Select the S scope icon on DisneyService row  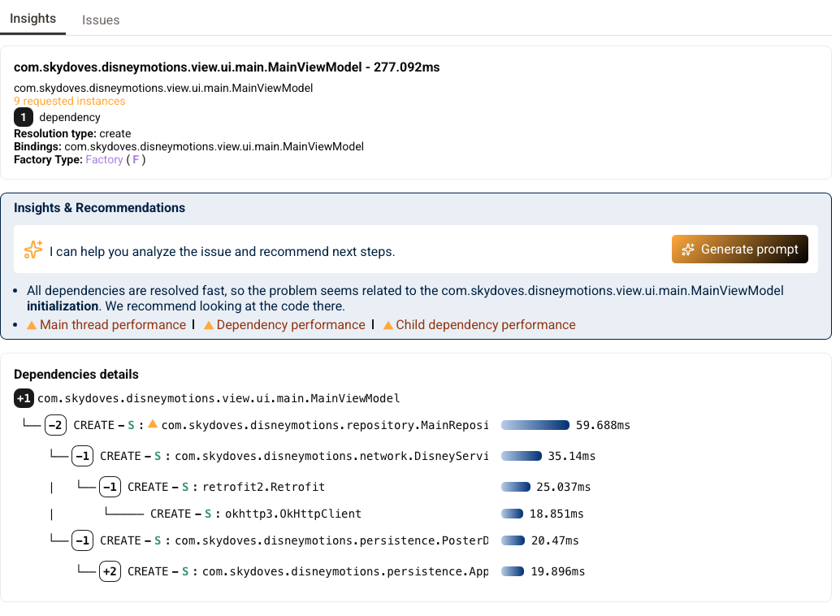coord(158,456)
